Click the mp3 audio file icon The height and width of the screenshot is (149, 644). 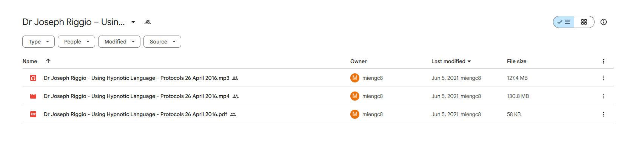pos(33,78)
